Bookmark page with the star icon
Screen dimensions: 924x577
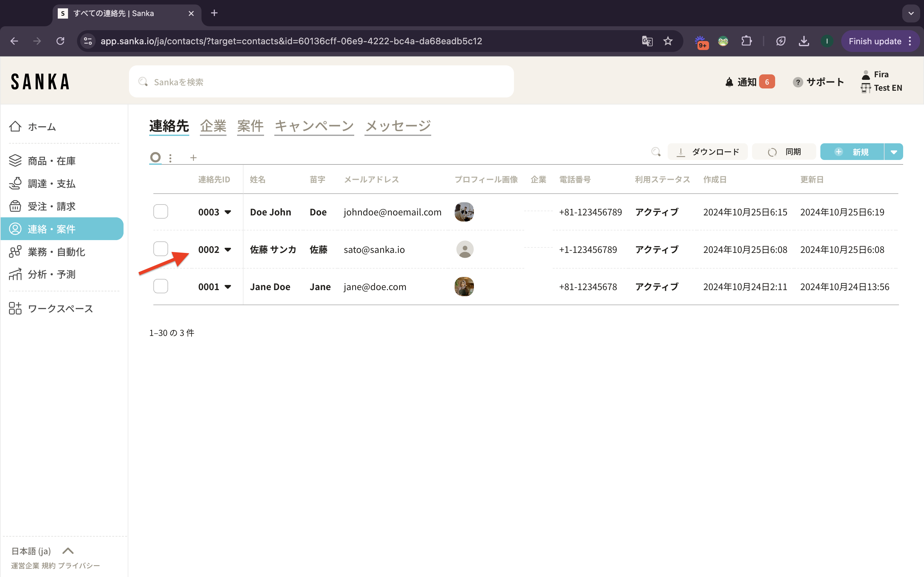click(x=667, y=41)
